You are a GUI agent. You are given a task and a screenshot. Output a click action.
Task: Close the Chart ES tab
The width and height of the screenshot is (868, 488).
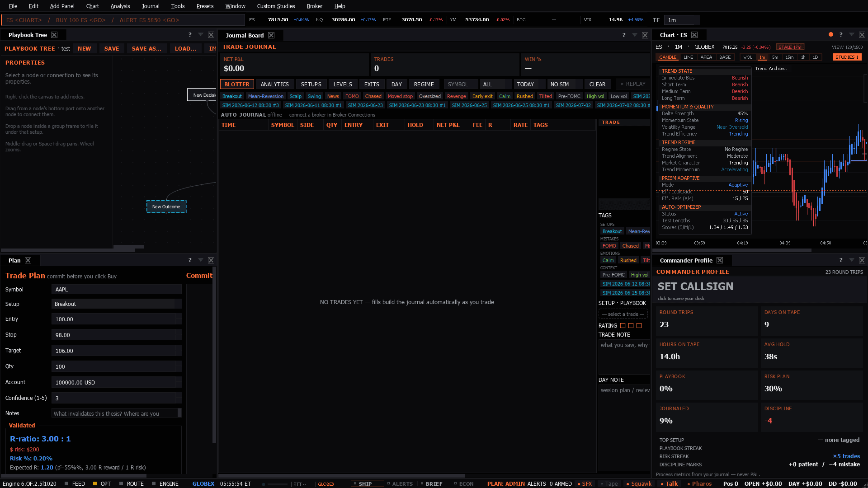[x=694, y=35]
